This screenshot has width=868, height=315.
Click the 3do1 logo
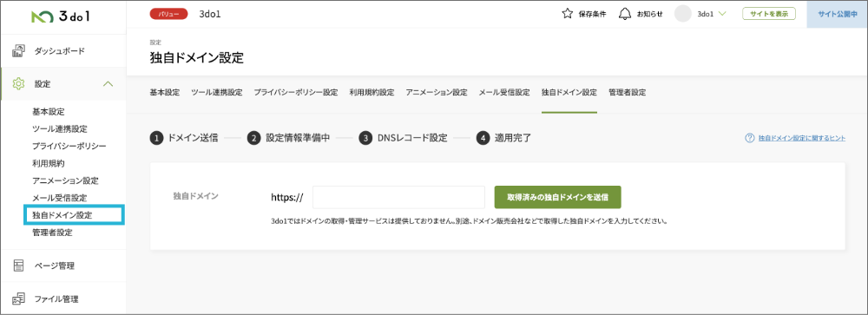click(61, 17)
